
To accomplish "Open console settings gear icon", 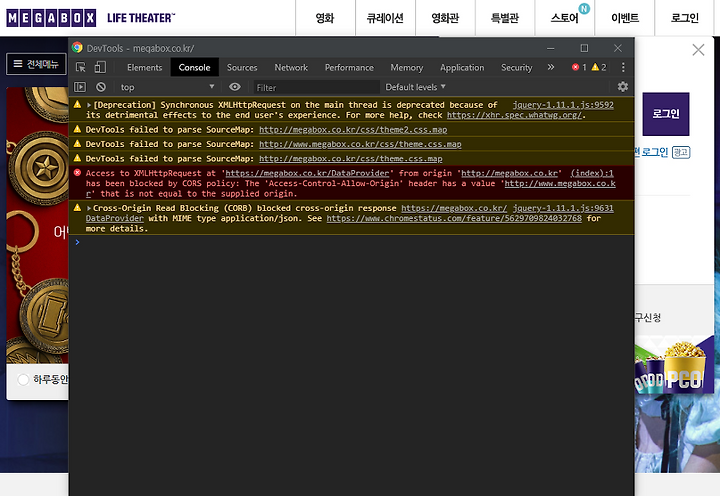I will pos(623,86).
